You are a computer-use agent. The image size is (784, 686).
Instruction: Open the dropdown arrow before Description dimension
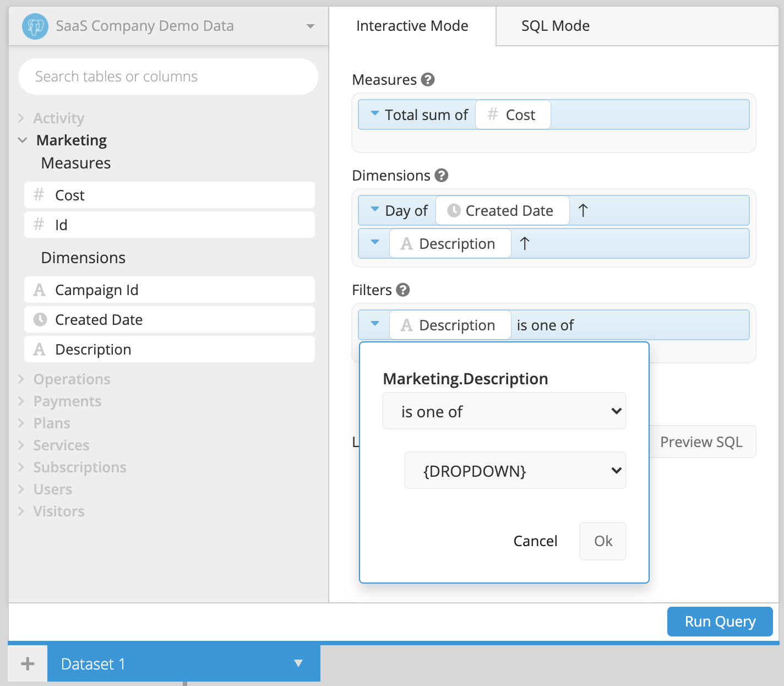coord(375,242)
